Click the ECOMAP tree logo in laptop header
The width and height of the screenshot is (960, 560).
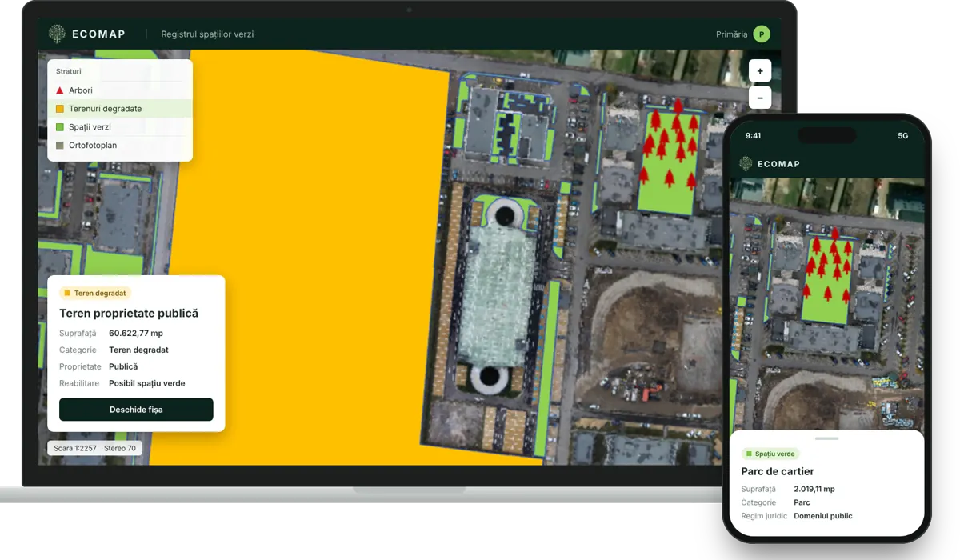57,34
